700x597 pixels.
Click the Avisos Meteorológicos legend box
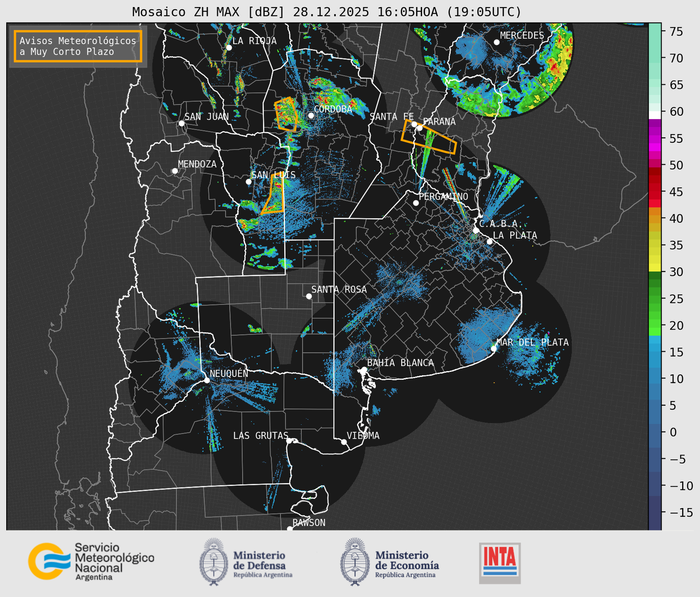78,46
